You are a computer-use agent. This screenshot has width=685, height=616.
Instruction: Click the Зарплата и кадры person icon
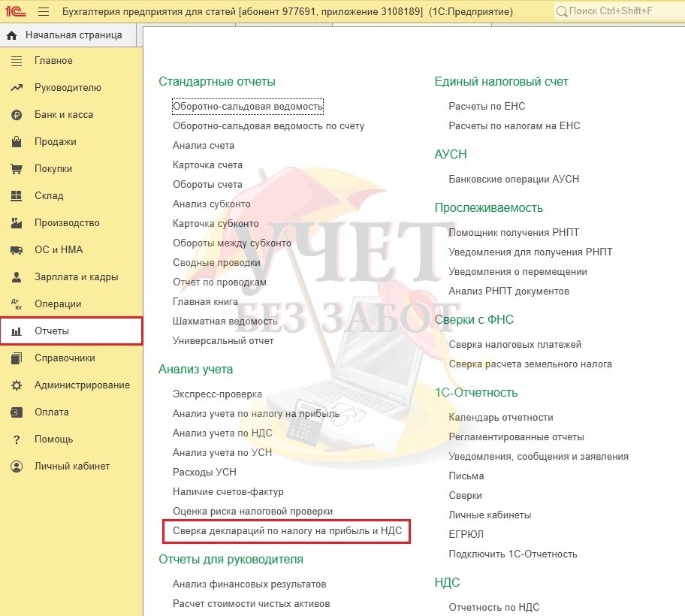click(17, 277)
